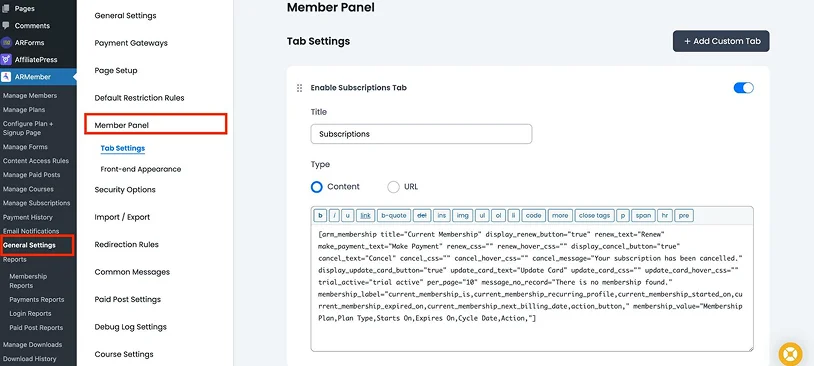The image size is (814, 366).
Task: Open Manage Downloads in sidebar
Action: pyautogui.click(x=32, y=345)
